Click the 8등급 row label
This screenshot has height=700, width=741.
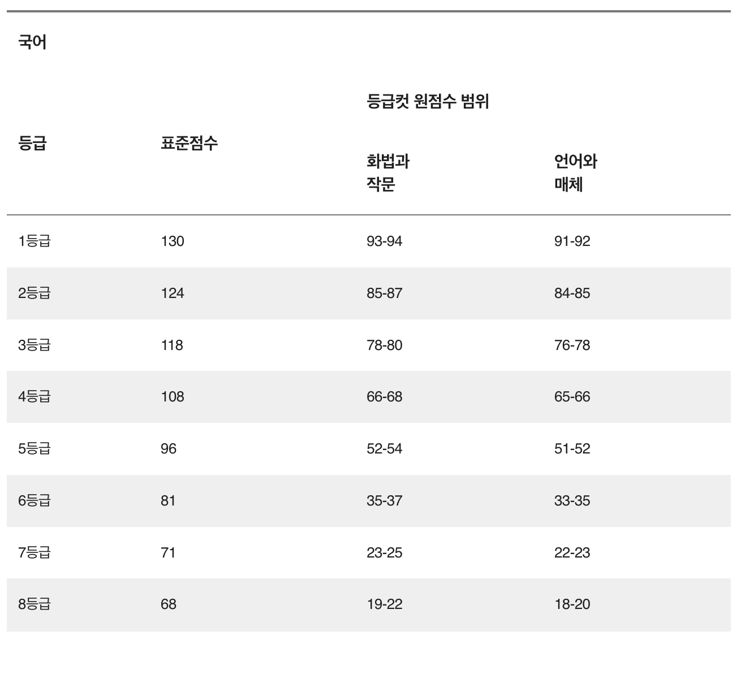click(35, 604)
